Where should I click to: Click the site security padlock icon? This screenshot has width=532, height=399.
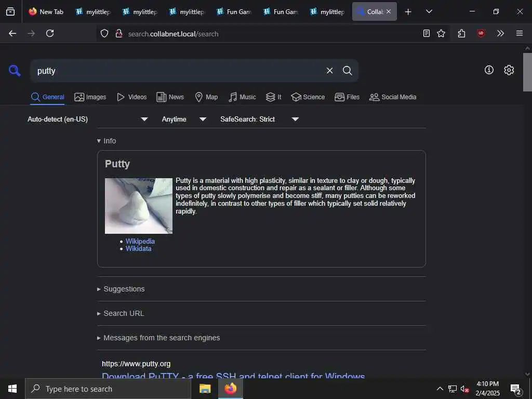[119, 33]
